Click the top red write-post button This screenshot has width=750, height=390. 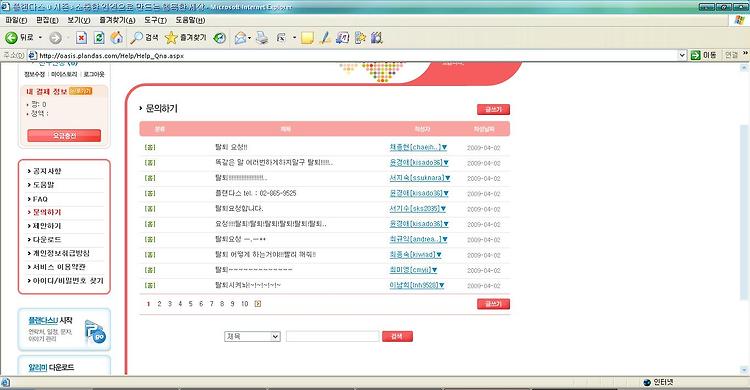click(x=493, y=110)
